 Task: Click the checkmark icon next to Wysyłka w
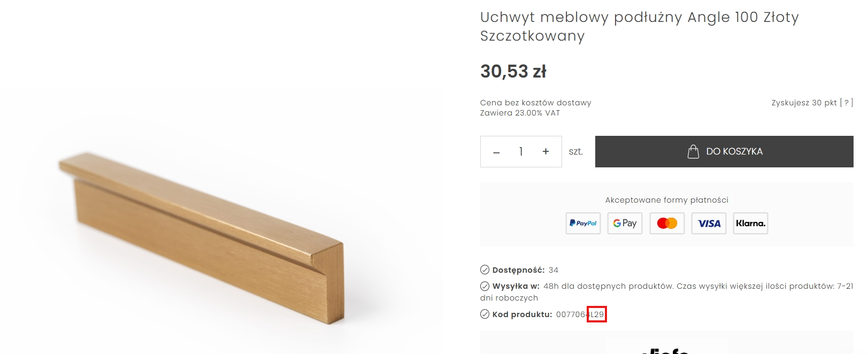click(485, 286)
